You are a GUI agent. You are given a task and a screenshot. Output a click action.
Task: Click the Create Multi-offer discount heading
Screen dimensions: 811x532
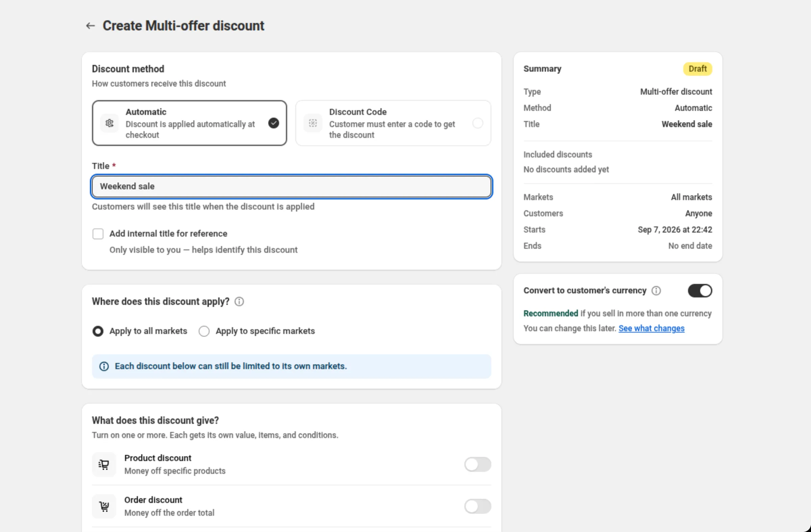183,26
